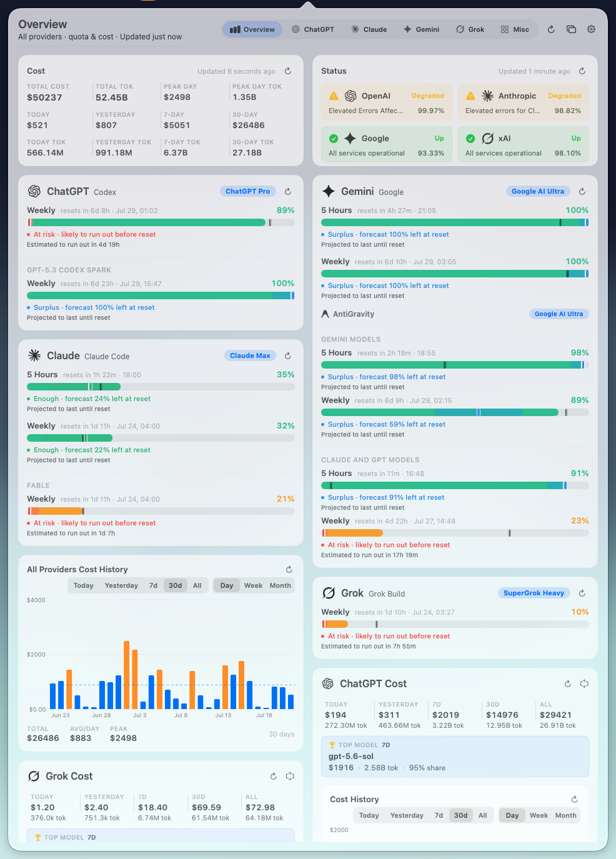Click the sync icon on Grok Cost card
The width and height of the screenshot is (616, 859).
[x=290, y=777]
